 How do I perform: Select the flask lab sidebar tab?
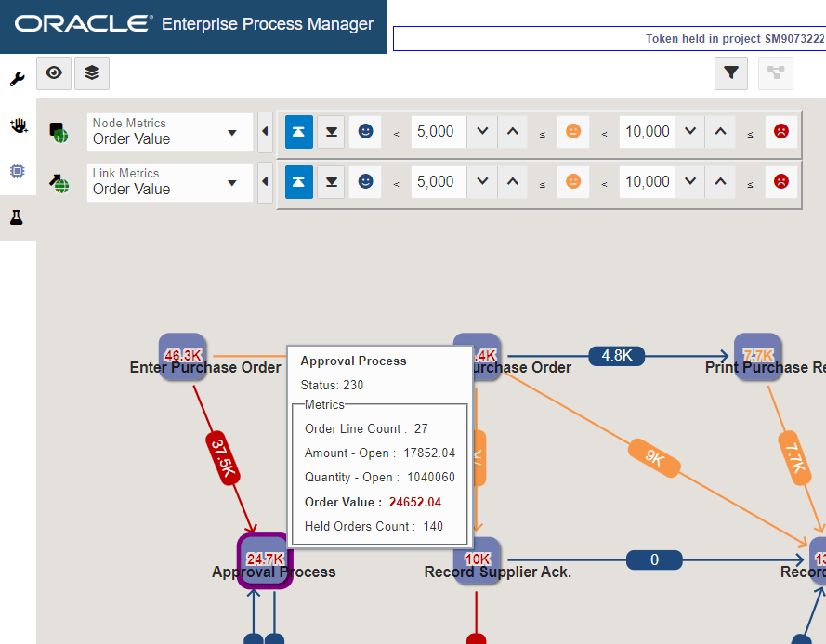17,217
